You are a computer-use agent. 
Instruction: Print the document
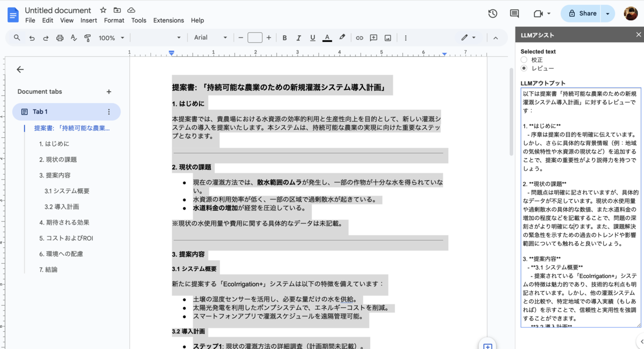coord(60,38)
